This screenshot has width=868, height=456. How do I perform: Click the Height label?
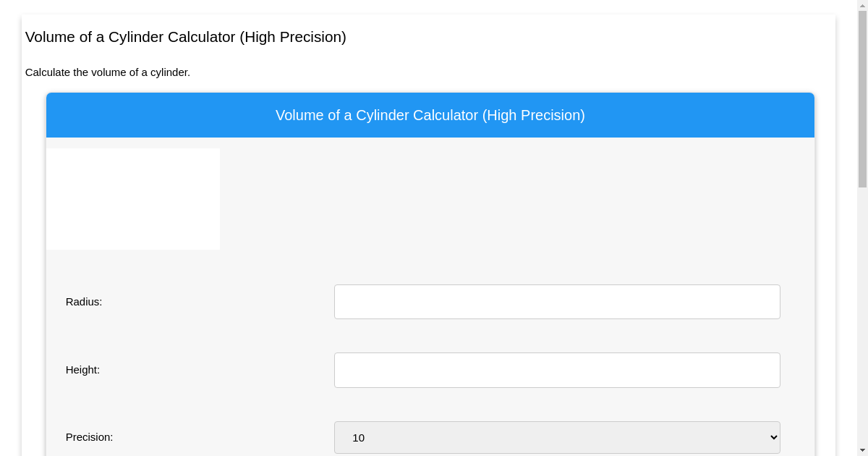(x=82, y=370)
